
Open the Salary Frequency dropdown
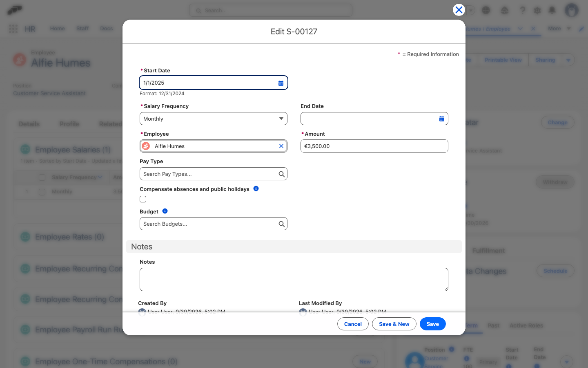pos(214,119)
